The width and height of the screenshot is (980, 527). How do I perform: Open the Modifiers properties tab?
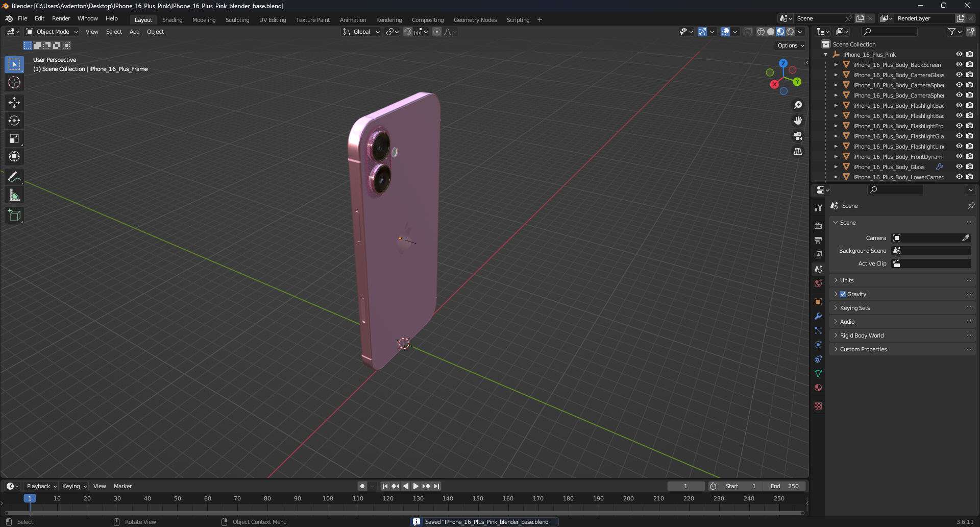click(x=818, y=316)
